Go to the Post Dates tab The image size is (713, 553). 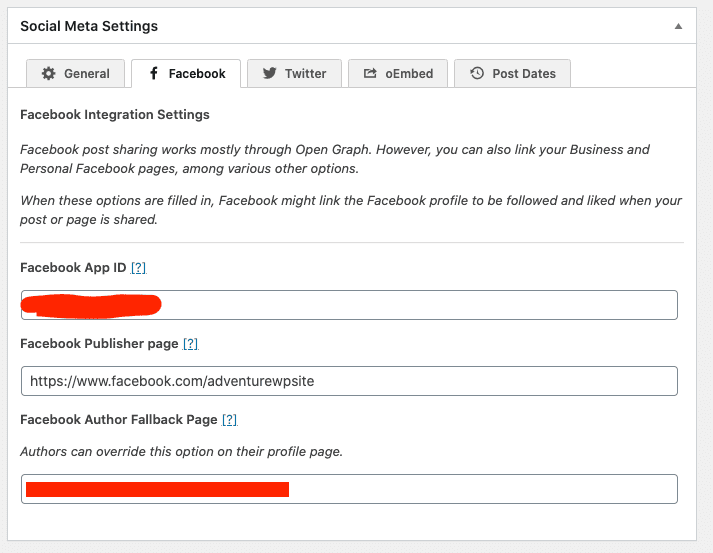click(512, 73)
